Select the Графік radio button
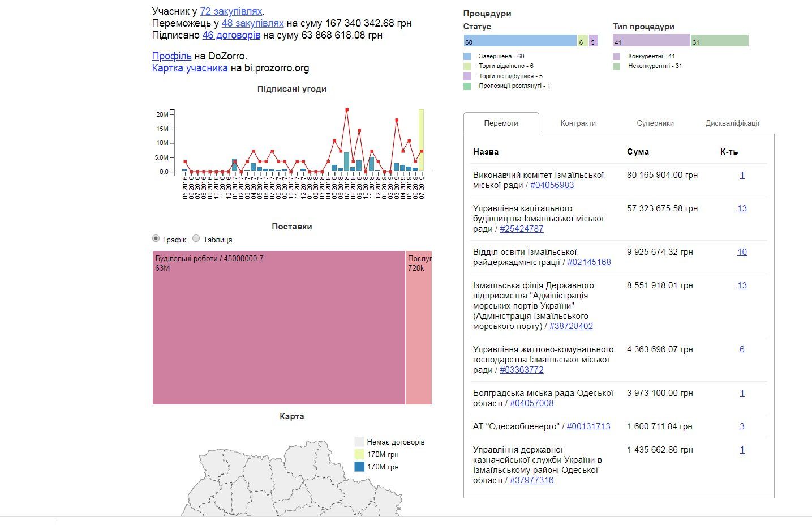 point(156,238)
